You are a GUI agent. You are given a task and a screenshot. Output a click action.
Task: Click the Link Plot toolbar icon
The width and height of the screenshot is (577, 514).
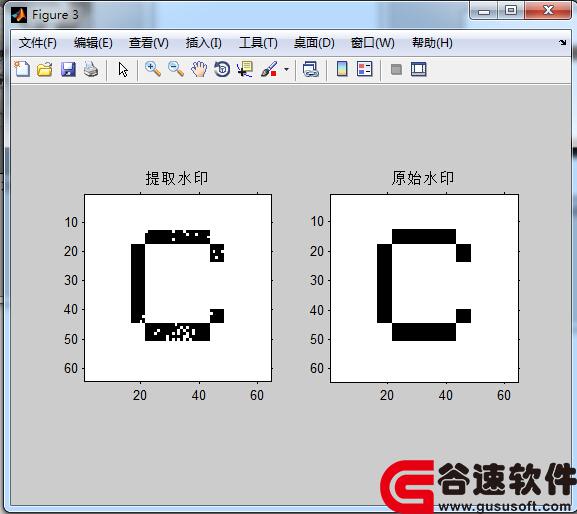point(311,69)
